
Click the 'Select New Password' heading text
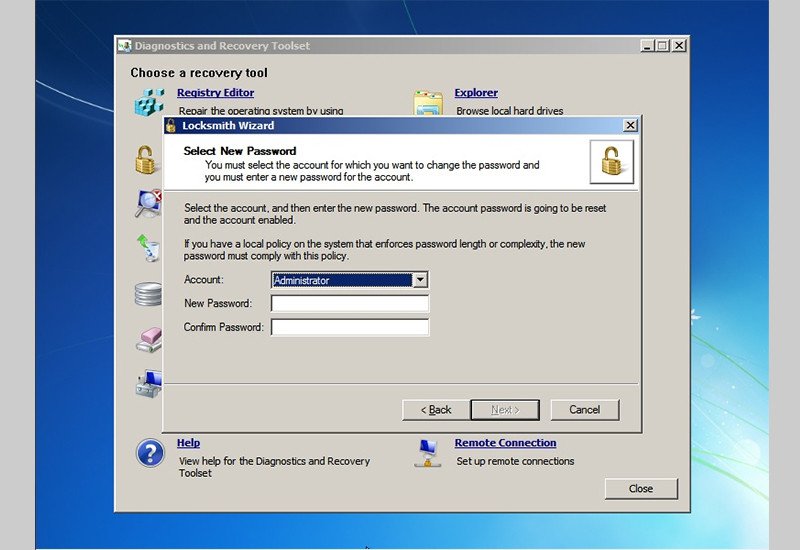(240, 151)
